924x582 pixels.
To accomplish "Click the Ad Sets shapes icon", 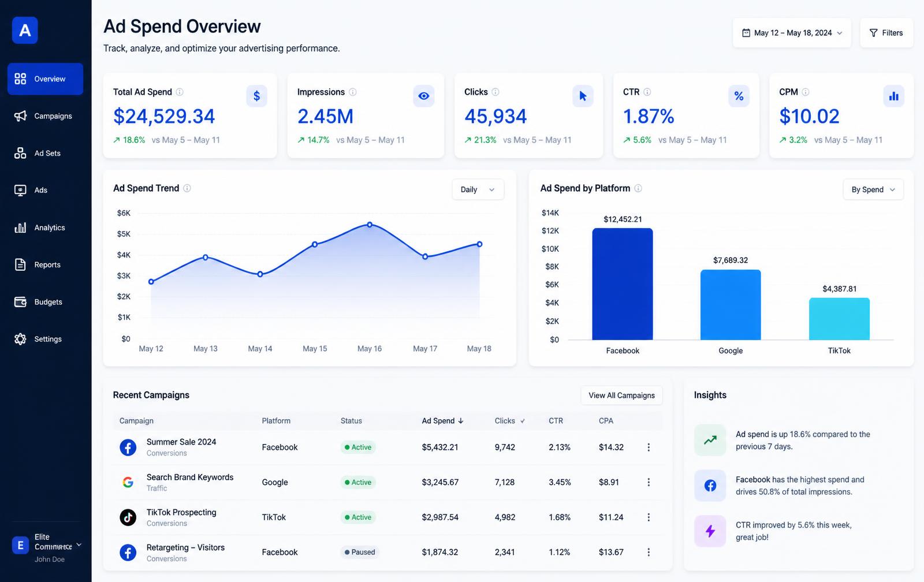I will pyautogui.click(x=20, y=153).
